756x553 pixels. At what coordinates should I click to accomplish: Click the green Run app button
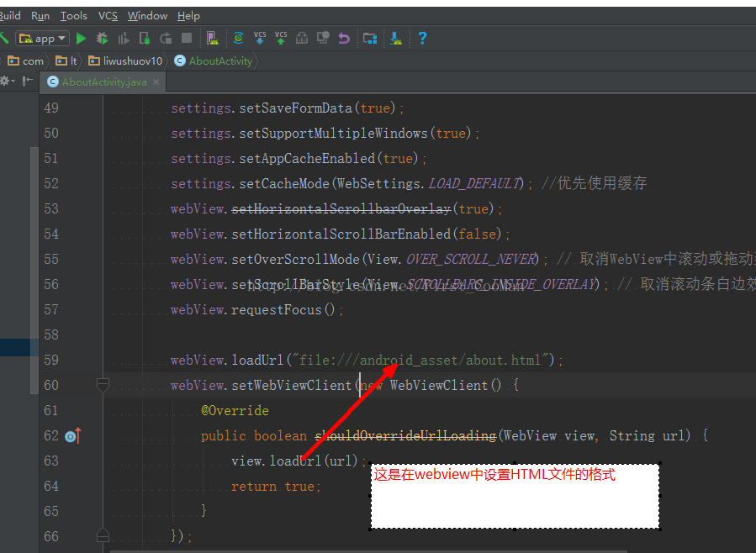pos(81,38)
